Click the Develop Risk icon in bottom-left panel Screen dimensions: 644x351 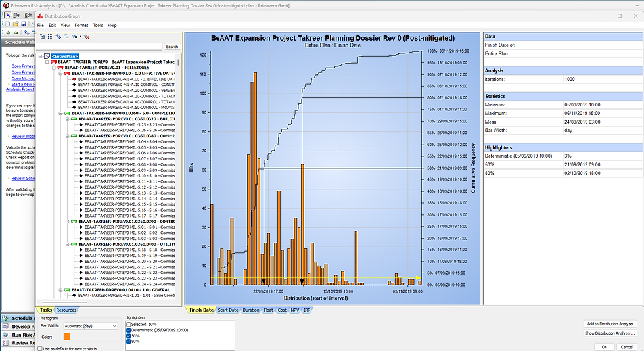tap(6, 326)
